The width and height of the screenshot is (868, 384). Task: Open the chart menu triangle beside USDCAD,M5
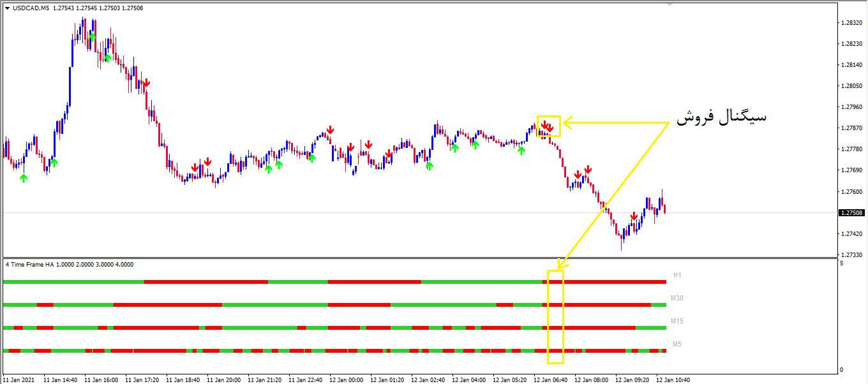pyautogui.click(x=7, y=8)
